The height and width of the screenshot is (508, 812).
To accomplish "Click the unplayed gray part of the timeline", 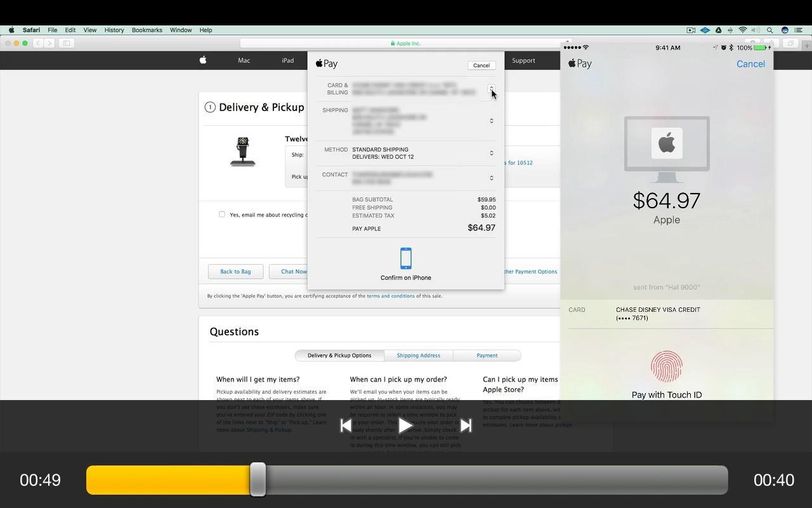I will pos(497,480).
